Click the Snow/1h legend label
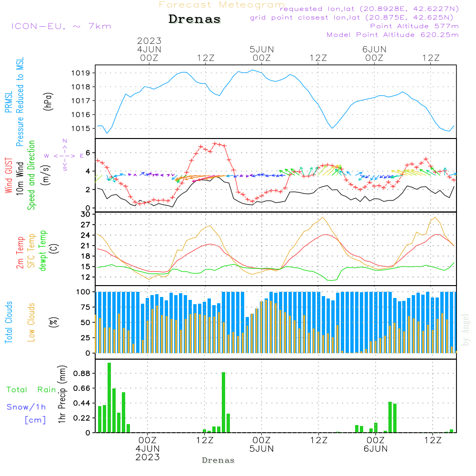476x476 pixels. coord(26,407)
